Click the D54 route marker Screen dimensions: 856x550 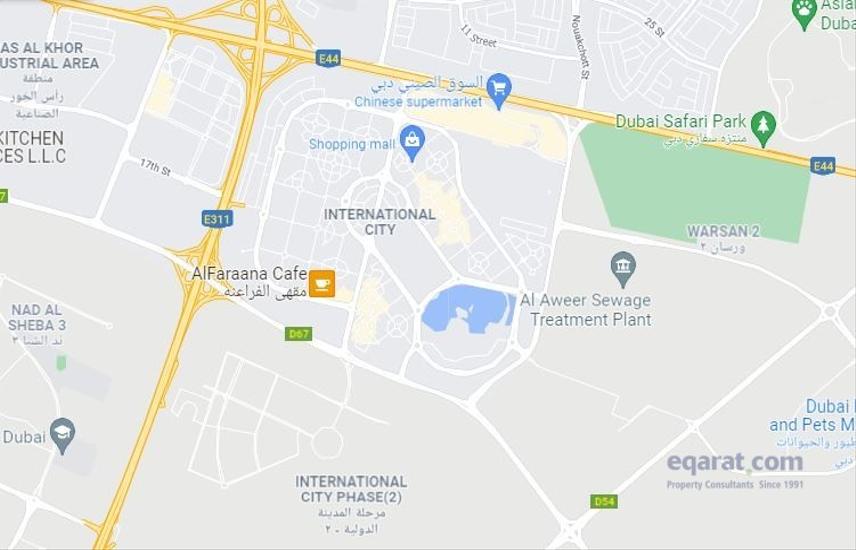point(604,501)
